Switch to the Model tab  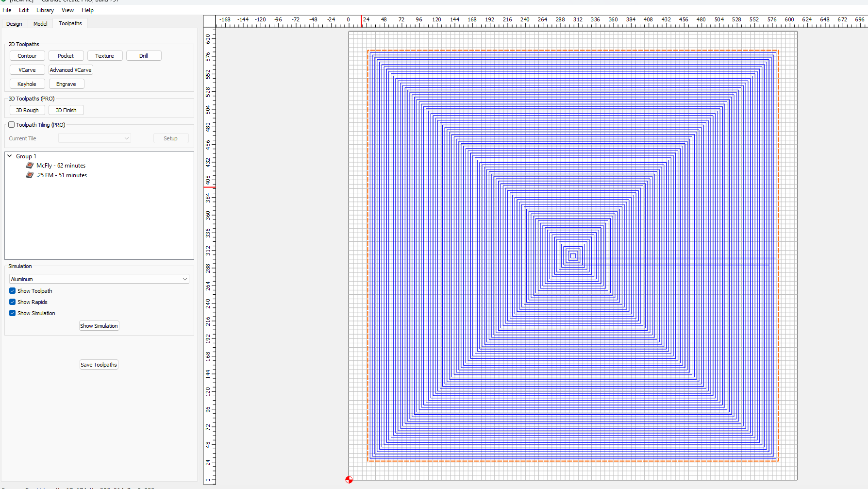(40, 24)
